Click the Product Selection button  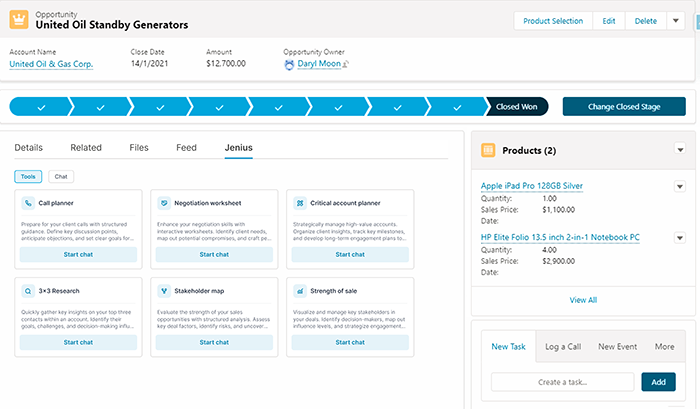click(x=553, y=21)
